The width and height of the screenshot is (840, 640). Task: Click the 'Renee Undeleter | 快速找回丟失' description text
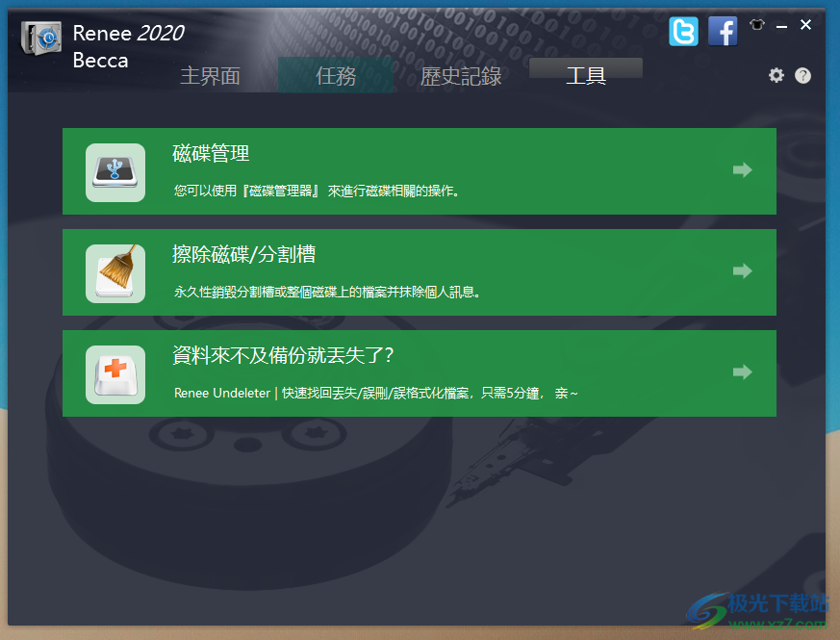coord(376,393)
